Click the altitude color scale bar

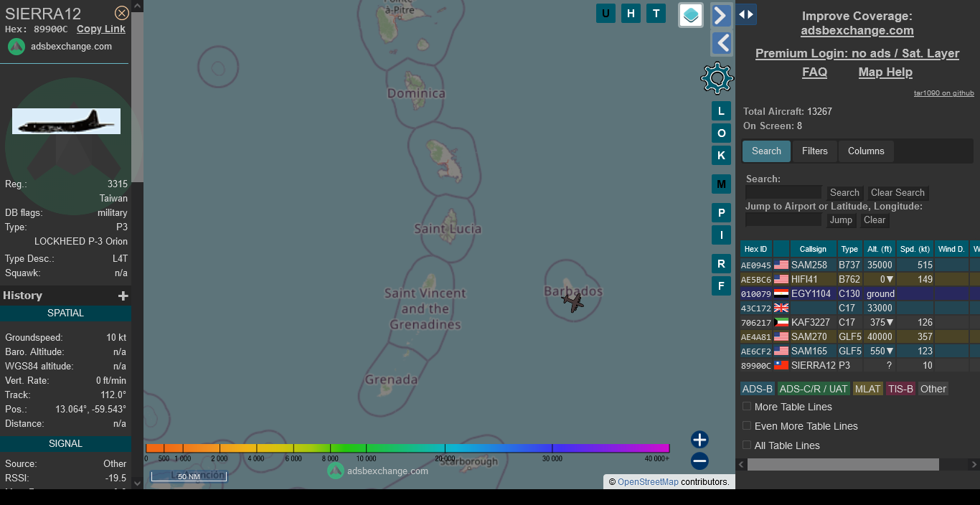click(407, 448)
